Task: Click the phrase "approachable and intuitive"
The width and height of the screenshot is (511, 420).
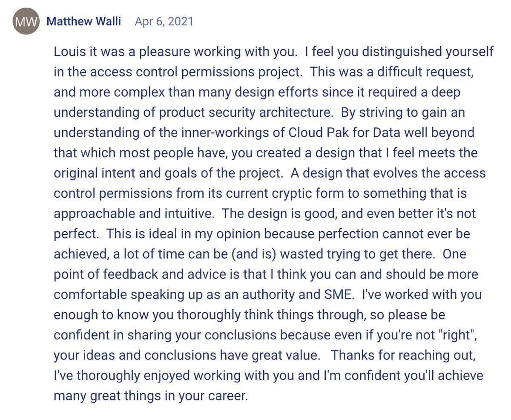Action: pyautogui.click(x=132, y=213)
